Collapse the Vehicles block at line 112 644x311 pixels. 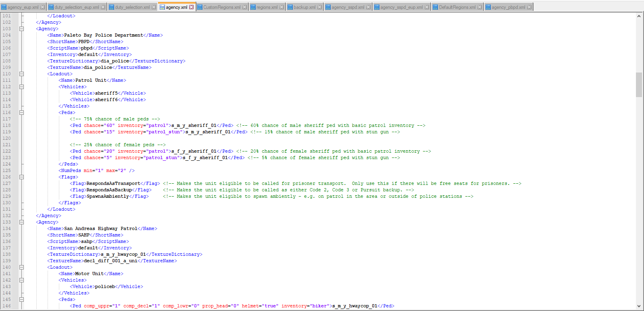point(22,87)
